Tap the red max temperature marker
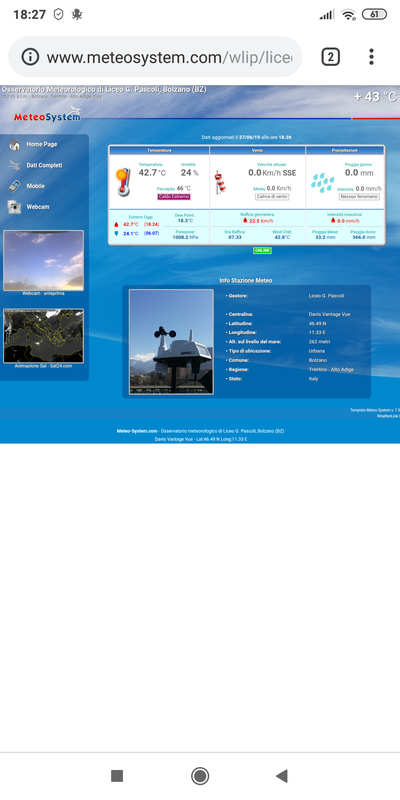Screen dimensions: 400x800 point(116,224)
